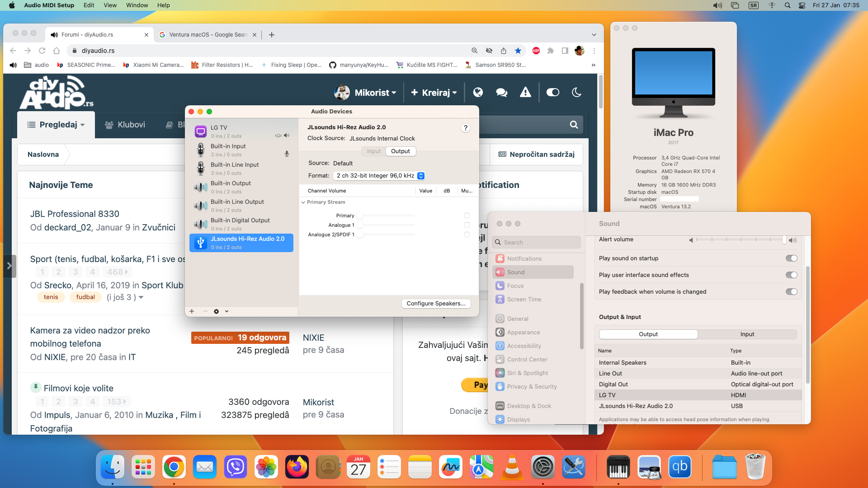Switch to Ventura macOS Google Search tab
The width and height of the screenshot is (868, 488).
[x=208, y=35]
